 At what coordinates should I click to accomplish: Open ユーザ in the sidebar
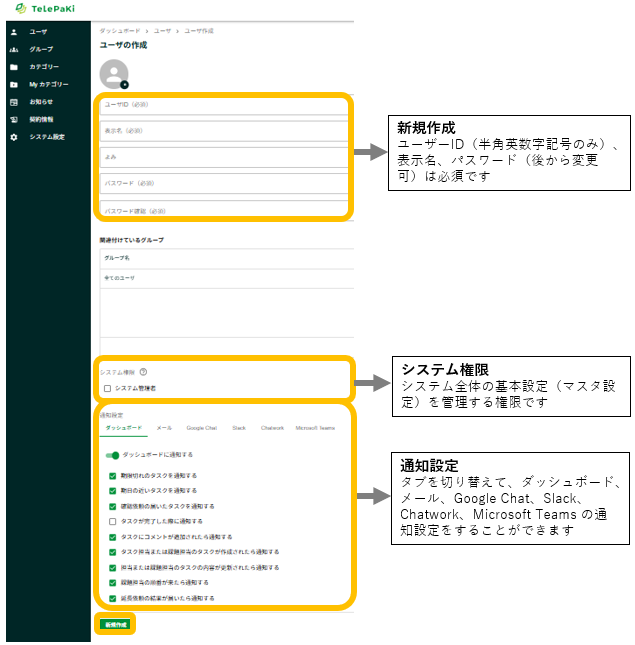pyautogui.click(x=37, y=32)
